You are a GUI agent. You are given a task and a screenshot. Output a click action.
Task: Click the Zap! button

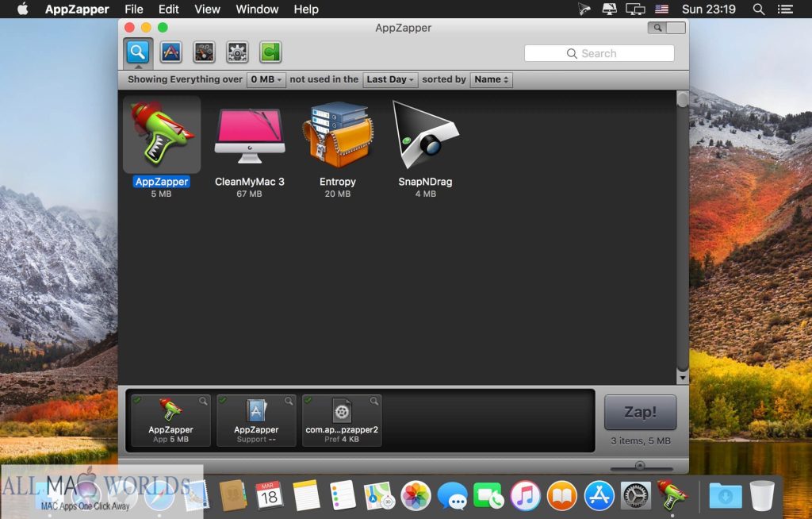(640, 412)
